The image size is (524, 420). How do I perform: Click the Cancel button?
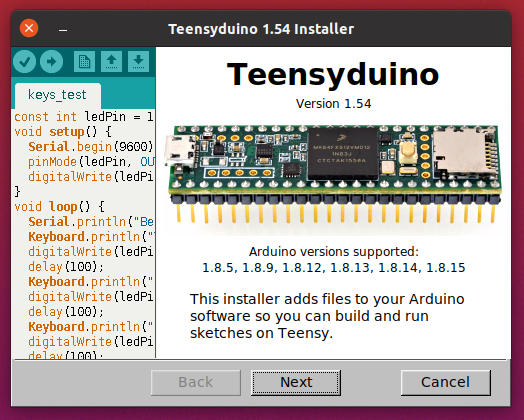click(x=445, y=383)
